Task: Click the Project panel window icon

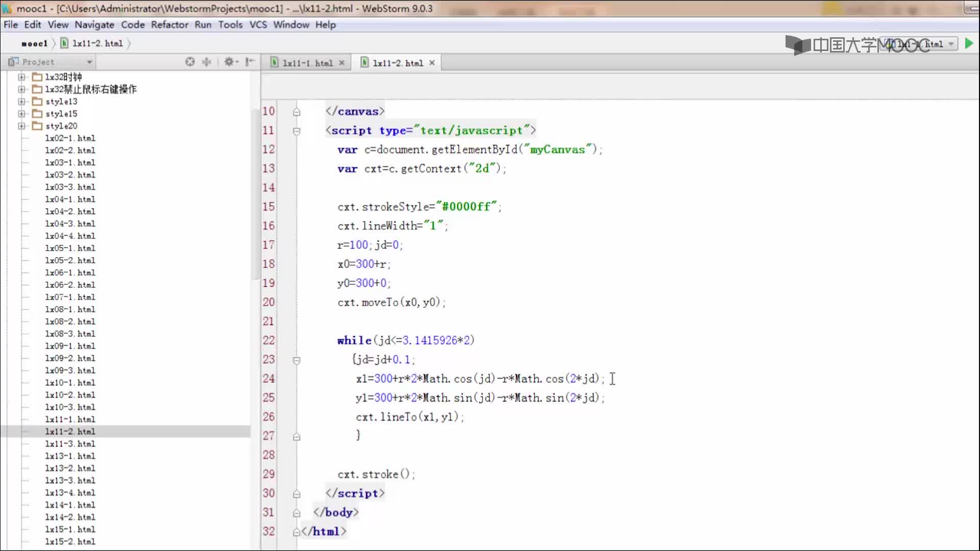Action: tap(13, 62)
